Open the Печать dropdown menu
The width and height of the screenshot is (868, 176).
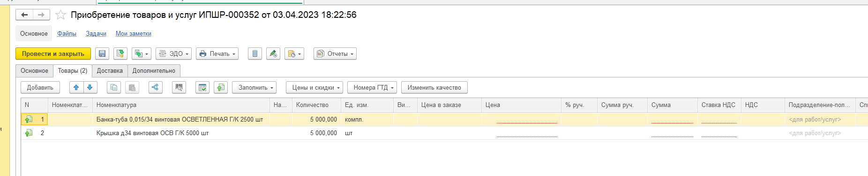pyautogui.click(x=217, y=54)
